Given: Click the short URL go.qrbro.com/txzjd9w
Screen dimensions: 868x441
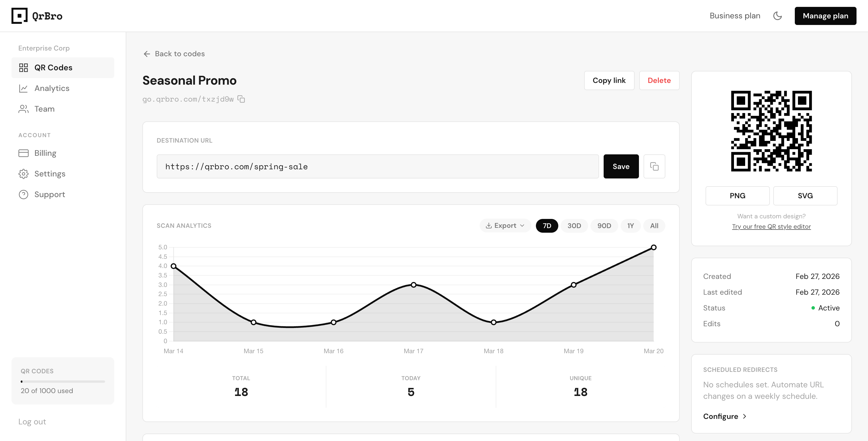Looking at the screenshot, I should pyautogui.click(x=188, y=99).
